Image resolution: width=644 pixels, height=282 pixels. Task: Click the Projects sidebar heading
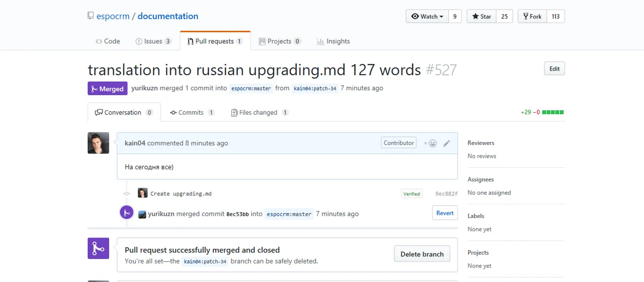[478, 253]
